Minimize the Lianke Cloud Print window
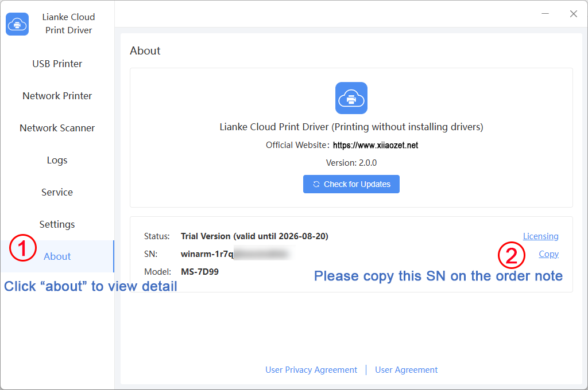 pyautogui.click(x=546, y=14)
